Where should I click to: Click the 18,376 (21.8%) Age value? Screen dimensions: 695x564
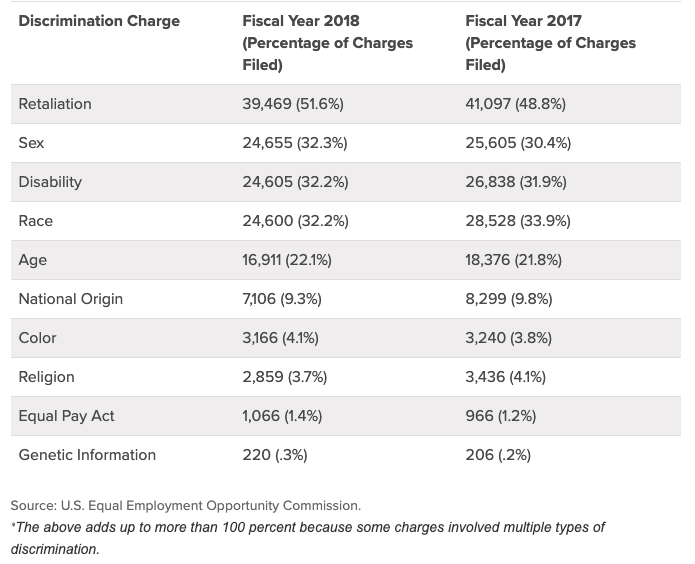514,260
